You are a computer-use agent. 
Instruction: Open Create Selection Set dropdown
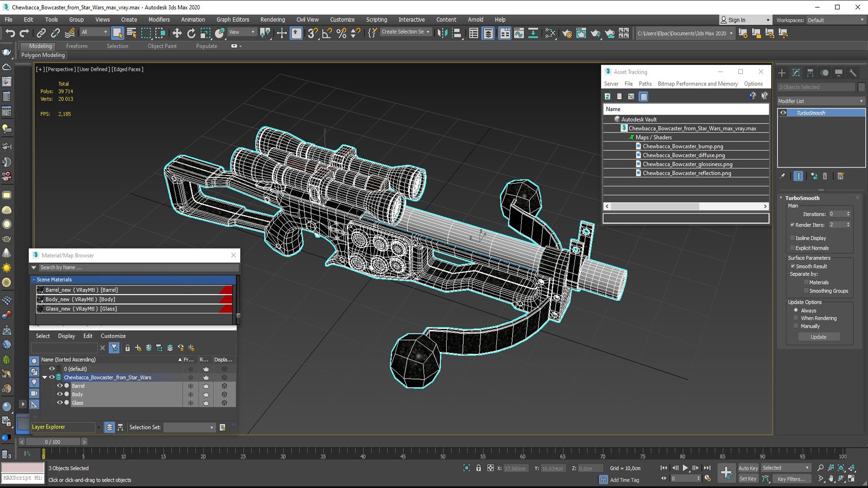pyautogui.click(x=406, y=32)
